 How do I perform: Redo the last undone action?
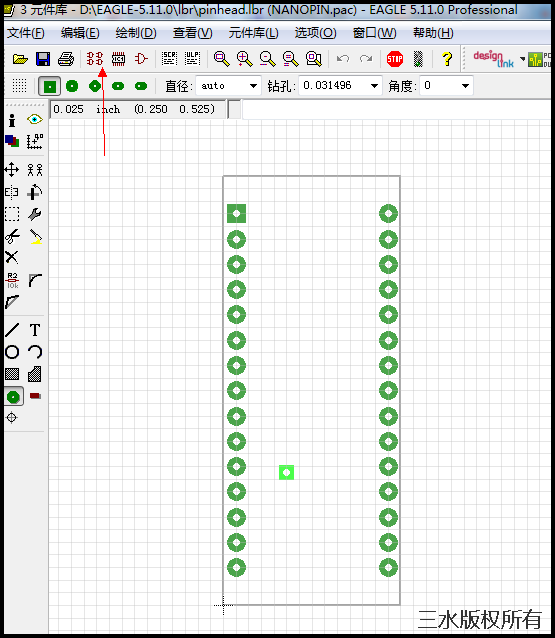coord(366,59)
